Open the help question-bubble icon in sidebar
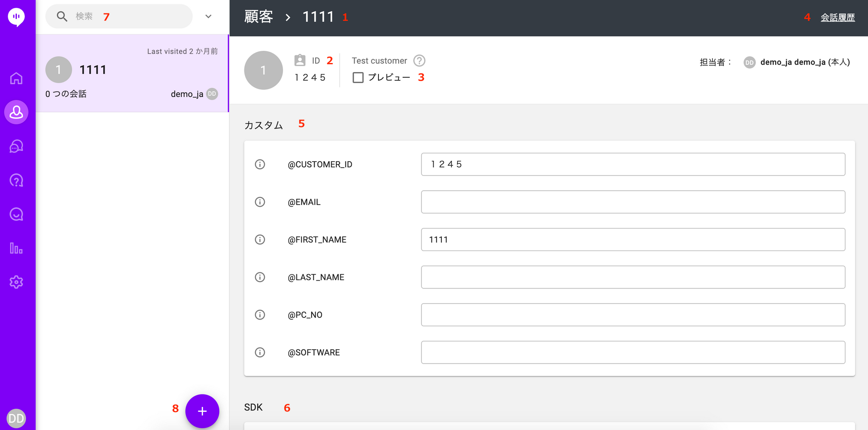This screenshot has width=868, height=430. tap(16, 180)
